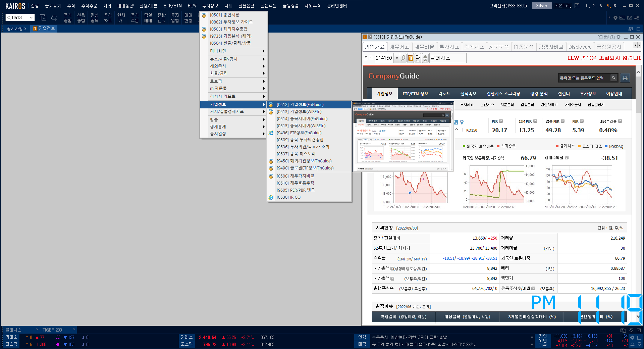644x349 pixels.
Task: Click the tab scroll right arrow in FnGuide
Action: 639,45
